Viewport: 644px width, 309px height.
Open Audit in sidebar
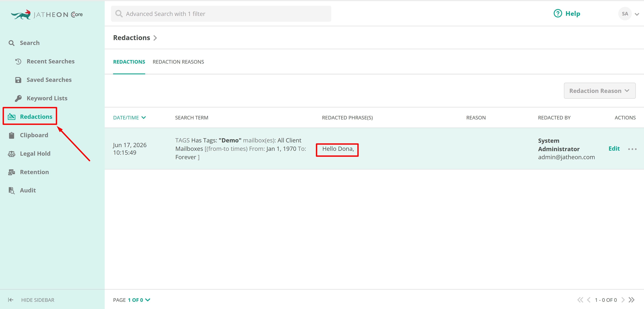(28, 191)
